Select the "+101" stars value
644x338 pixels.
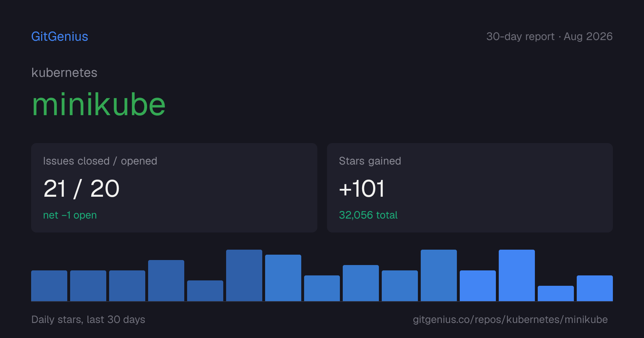362,188
